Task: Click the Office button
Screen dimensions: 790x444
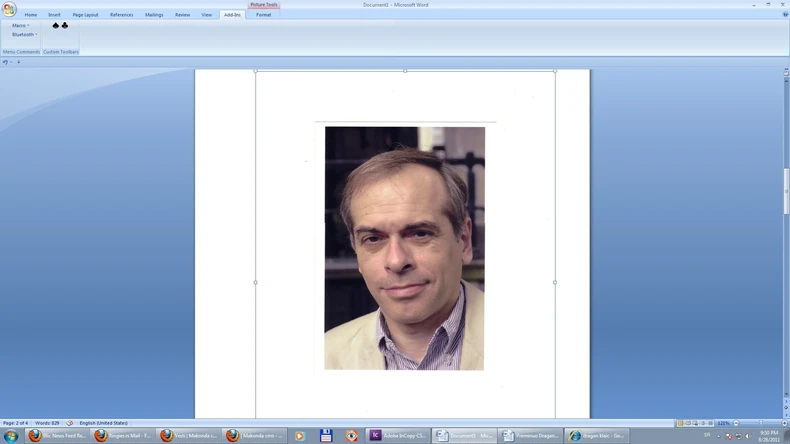Action: (x=9, y=9)
